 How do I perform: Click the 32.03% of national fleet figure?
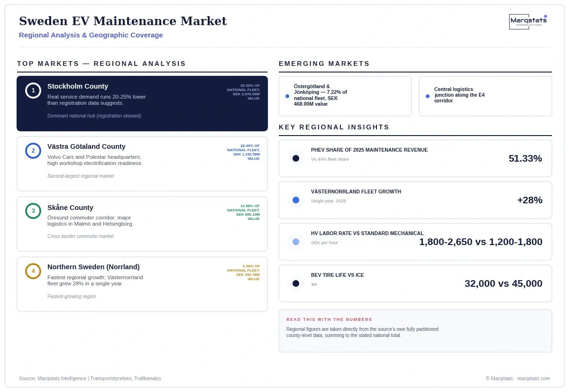tap(243, 92)
